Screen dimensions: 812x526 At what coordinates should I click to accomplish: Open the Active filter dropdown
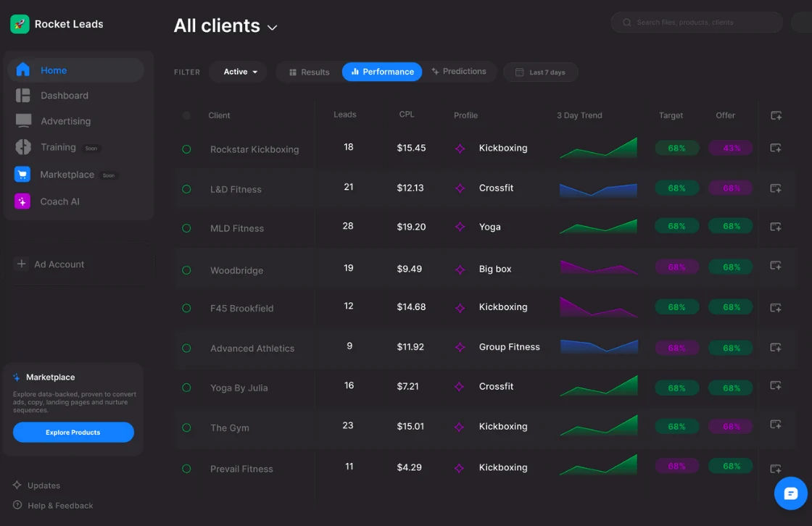tap(239, 72)
